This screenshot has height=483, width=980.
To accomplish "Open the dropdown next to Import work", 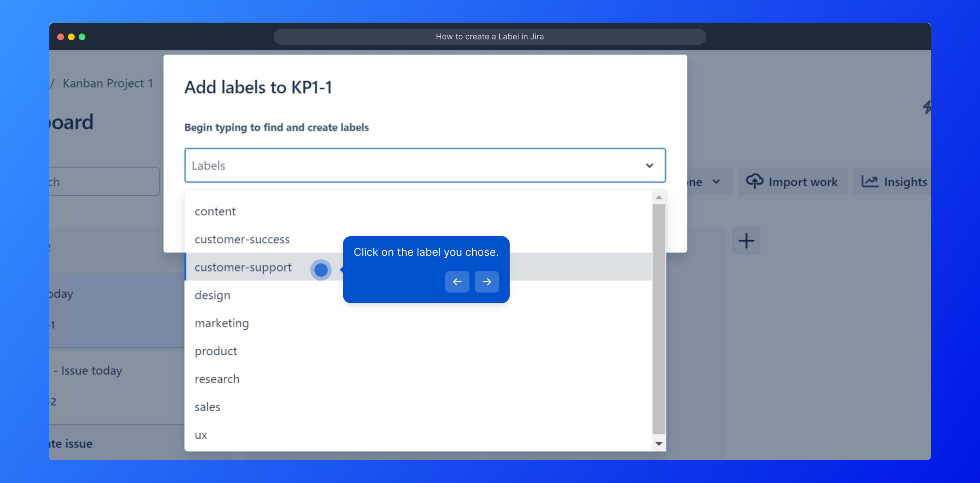I will (x=716, y=182).
